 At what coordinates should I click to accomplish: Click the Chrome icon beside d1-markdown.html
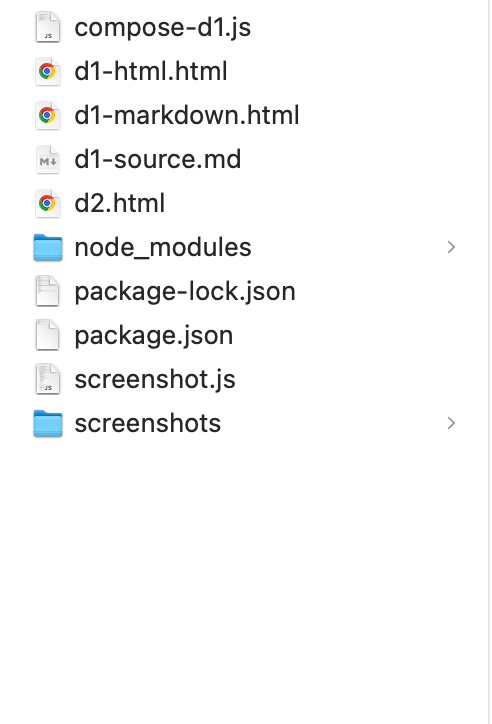(48, 115)
